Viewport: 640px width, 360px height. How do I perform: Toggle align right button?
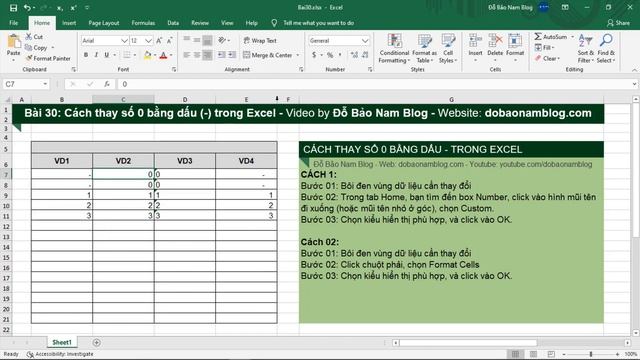207,55
